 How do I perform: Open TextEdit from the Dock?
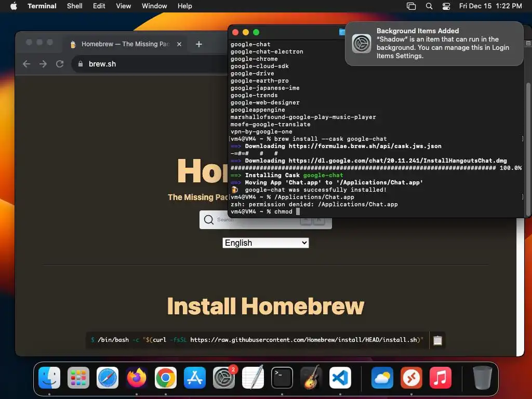tap(253, 378)
